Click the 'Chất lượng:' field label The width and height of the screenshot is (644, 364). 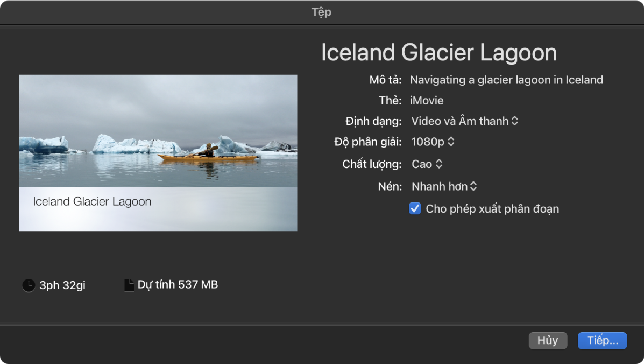pyautogui.click(x=372, y=164)
